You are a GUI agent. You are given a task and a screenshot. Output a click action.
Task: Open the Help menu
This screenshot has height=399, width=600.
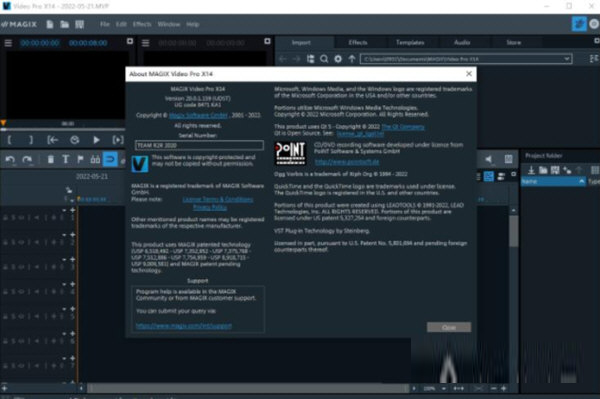coord(192,24)
